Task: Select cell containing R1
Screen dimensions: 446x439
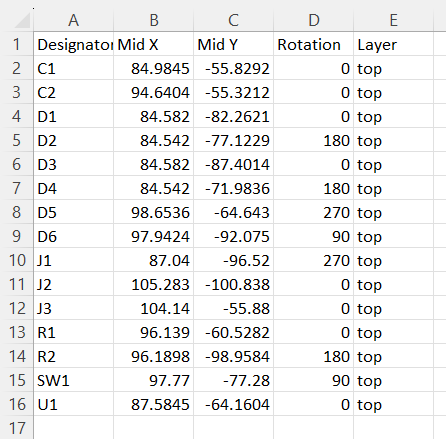Action: coord(74,332)
